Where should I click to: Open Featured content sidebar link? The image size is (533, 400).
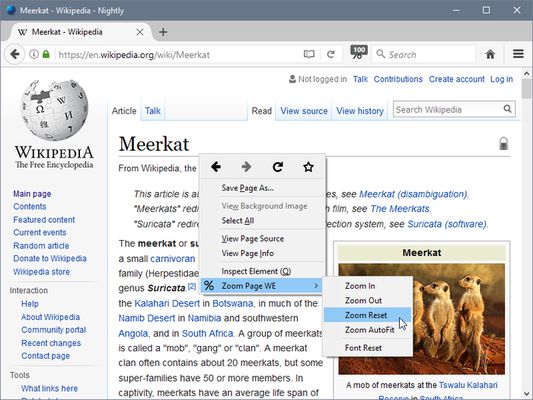[44, 220]
